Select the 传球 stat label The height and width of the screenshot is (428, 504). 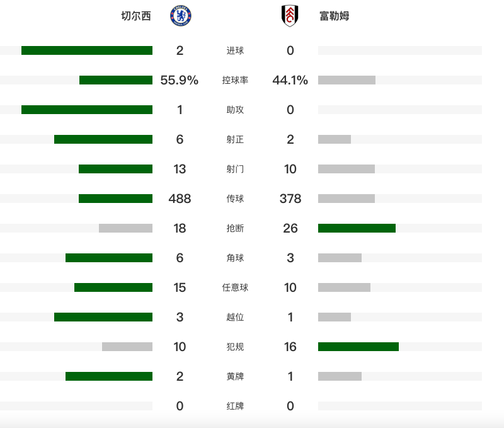(x=235, y=199)
